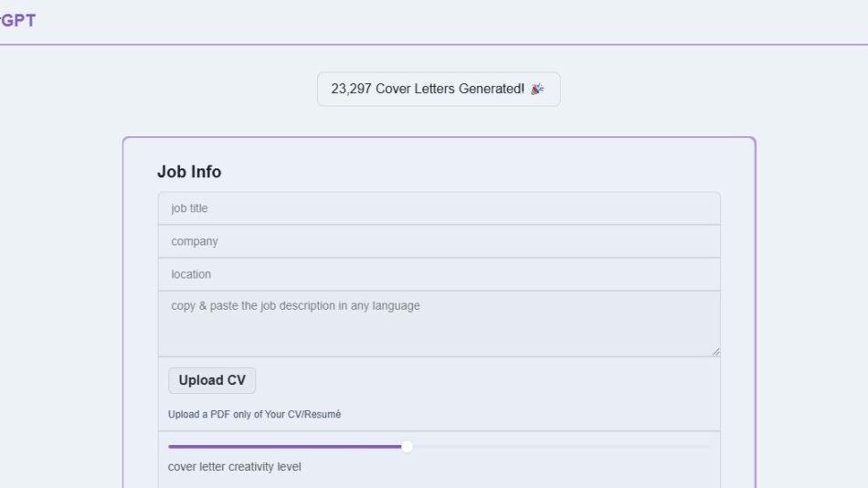Set creativity slider to its leftmost minimum
Viewport: 868px width, 488px height.
[x=169, y=447]
